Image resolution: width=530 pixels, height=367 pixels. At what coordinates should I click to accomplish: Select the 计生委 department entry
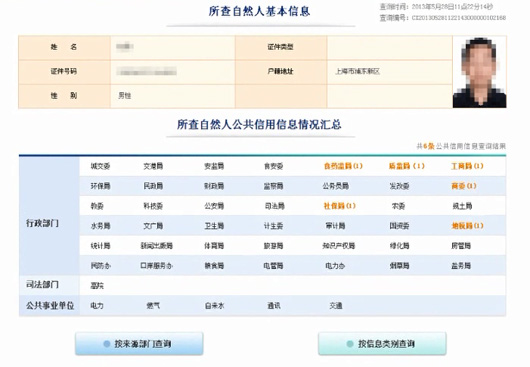tap(273, 226)
